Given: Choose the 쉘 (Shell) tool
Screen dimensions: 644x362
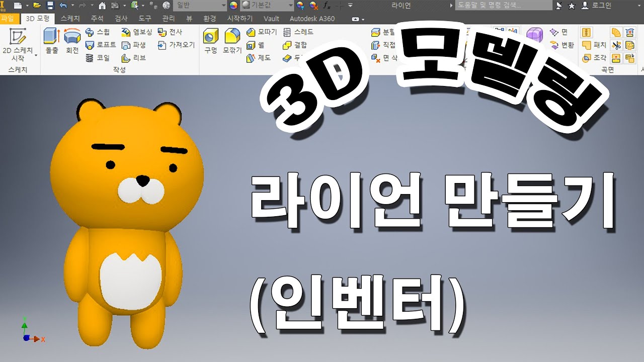Looking at the screenshot, I should coord(255,45).
